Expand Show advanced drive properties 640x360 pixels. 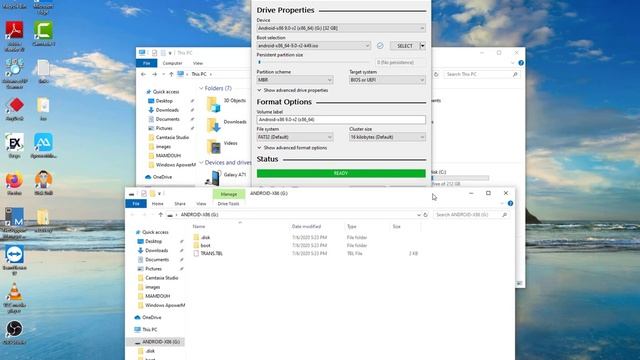click(x=293, y=90)
